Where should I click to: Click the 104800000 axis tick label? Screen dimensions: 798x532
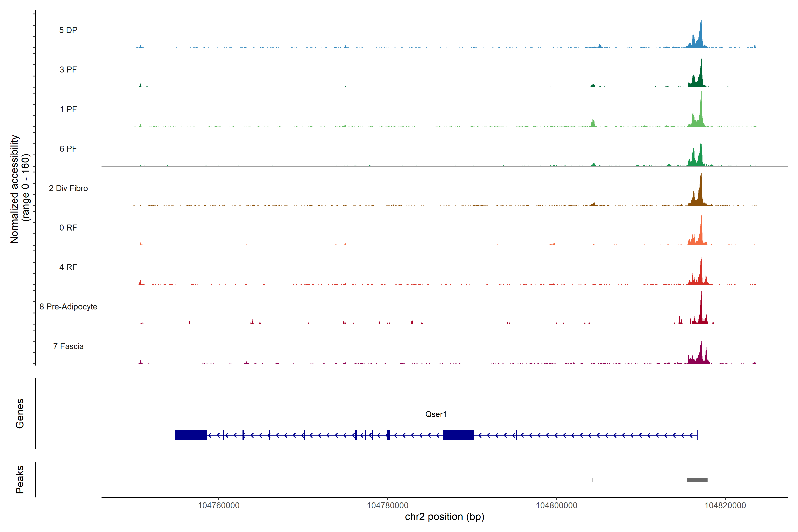[x=556, y=506]
